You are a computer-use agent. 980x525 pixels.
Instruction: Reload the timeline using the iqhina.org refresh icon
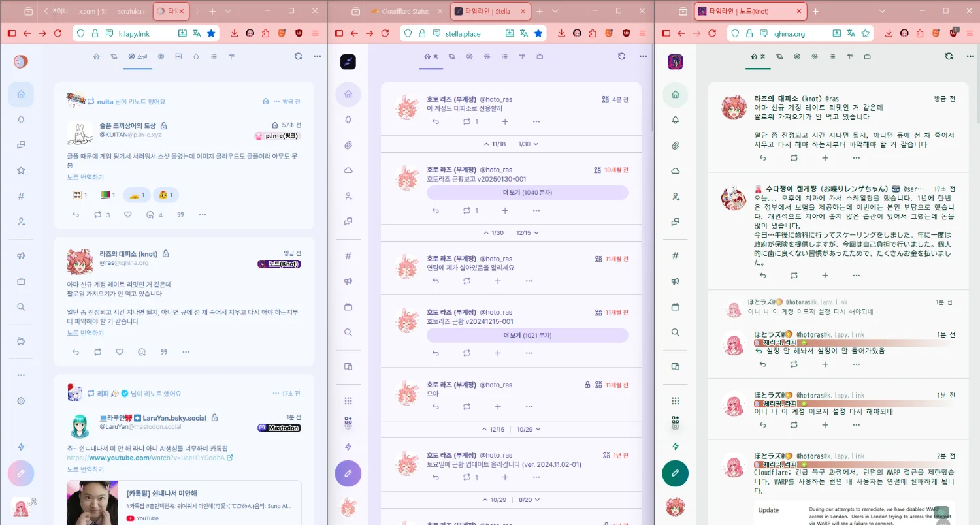[949, 57]
